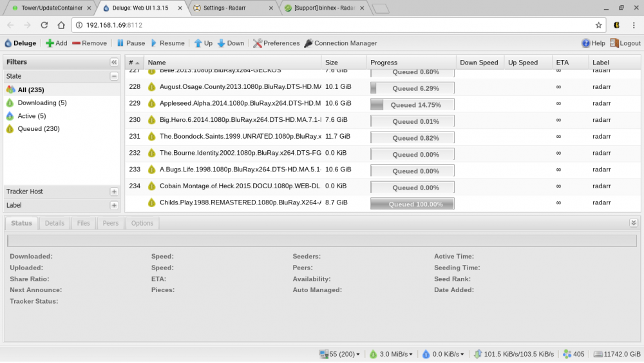Select Childs.Play.1988.REMASTERED torrent
This screenshot has height=363, width=644.
click(383, 202)
